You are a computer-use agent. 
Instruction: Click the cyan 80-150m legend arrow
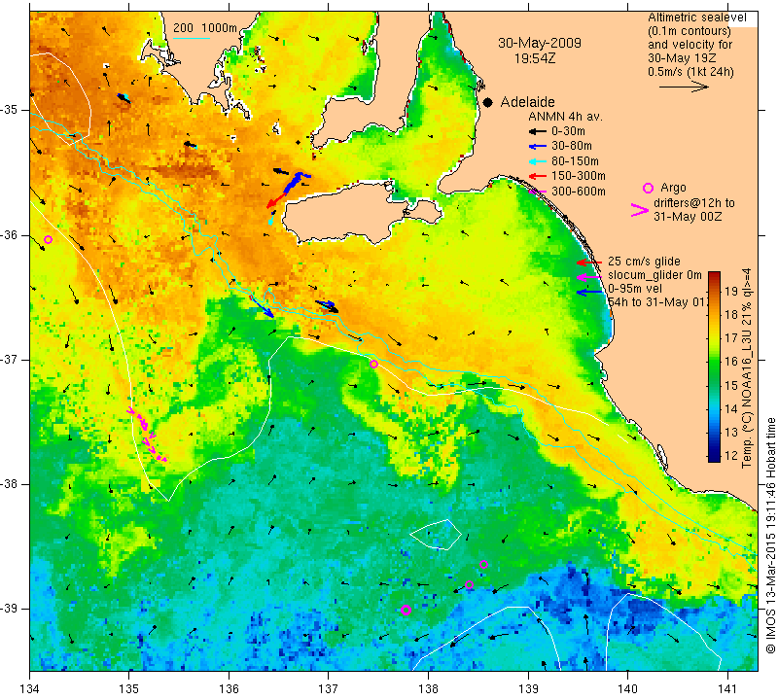537,161
